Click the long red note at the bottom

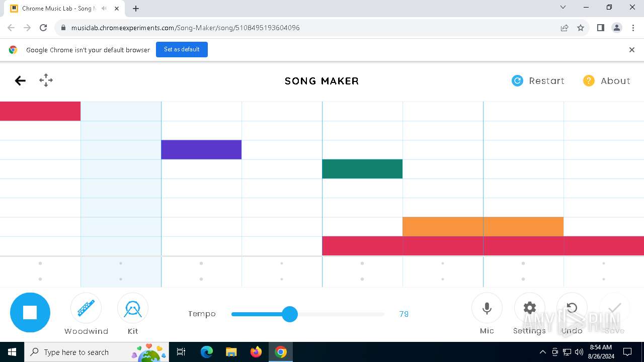point(483,246)
